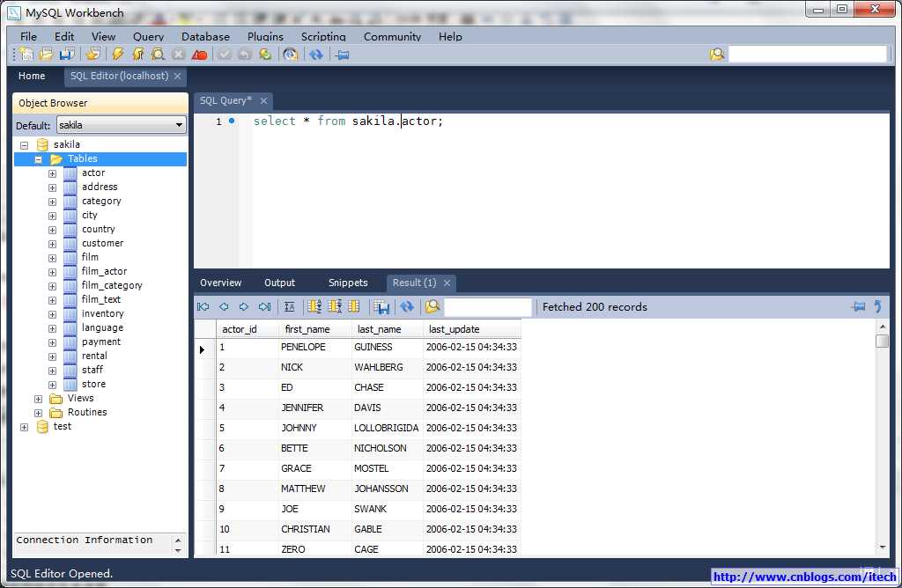Click the new SQL tab icon
The width and height of the screenshot is (902, 588).
[x=26, y=55]
